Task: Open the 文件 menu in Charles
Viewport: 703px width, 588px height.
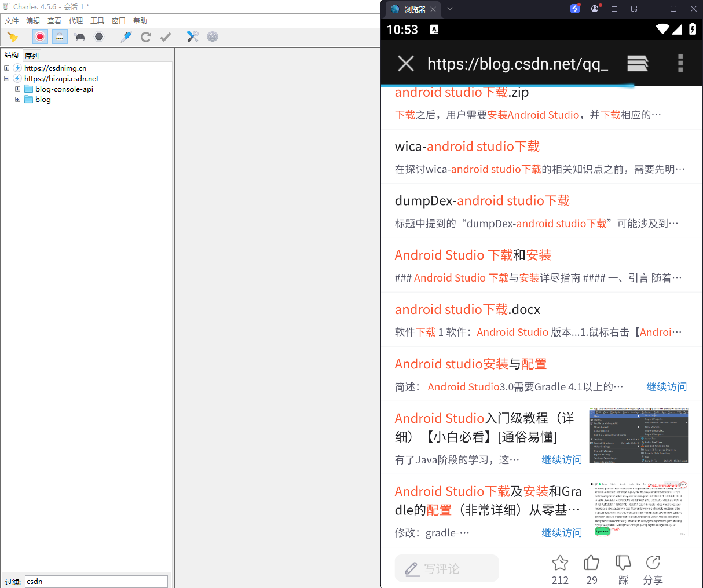Action: coord(12,20)
